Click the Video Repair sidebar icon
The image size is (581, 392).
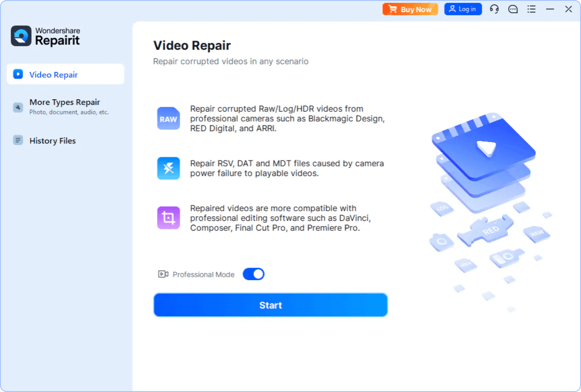click(18, 74)
